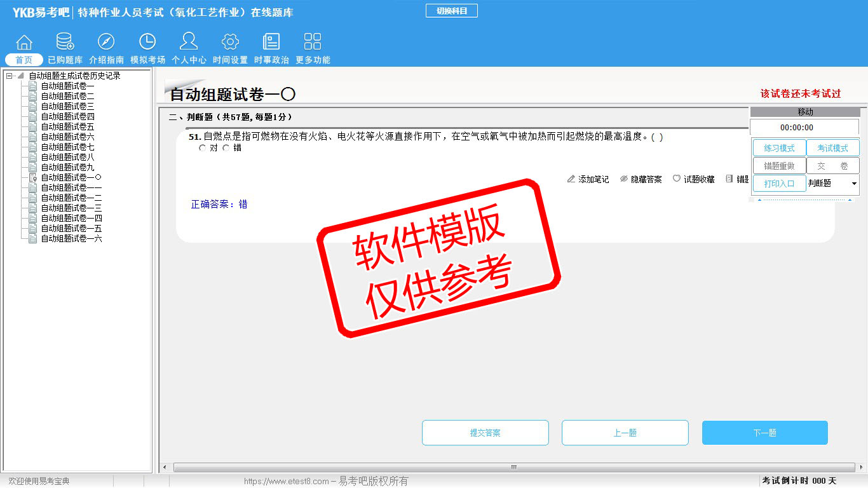Select the 对 radio option
Viewport: 868px width, 488px height.
pos(203,148)
